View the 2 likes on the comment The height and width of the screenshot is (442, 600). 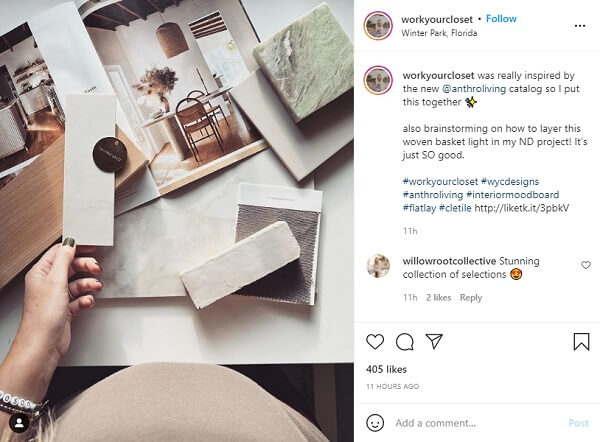(x=439, y=298)
